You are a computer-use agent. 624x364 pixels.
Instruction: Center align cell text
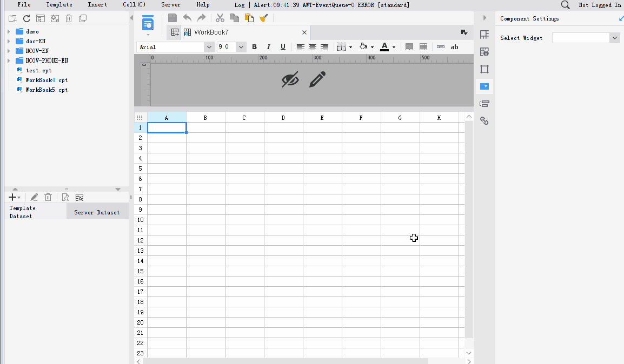coord(313,47)
